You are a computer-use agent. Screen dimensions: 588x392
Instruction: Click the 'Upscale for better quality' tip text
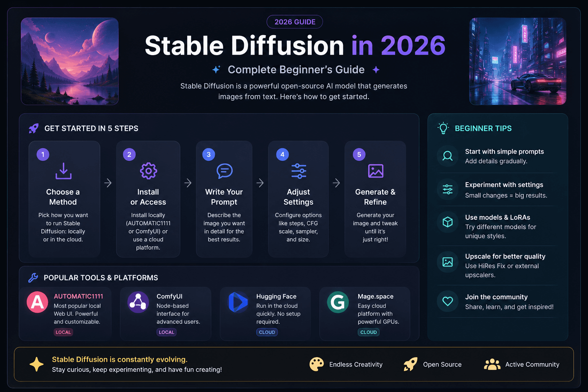(505, 256)
